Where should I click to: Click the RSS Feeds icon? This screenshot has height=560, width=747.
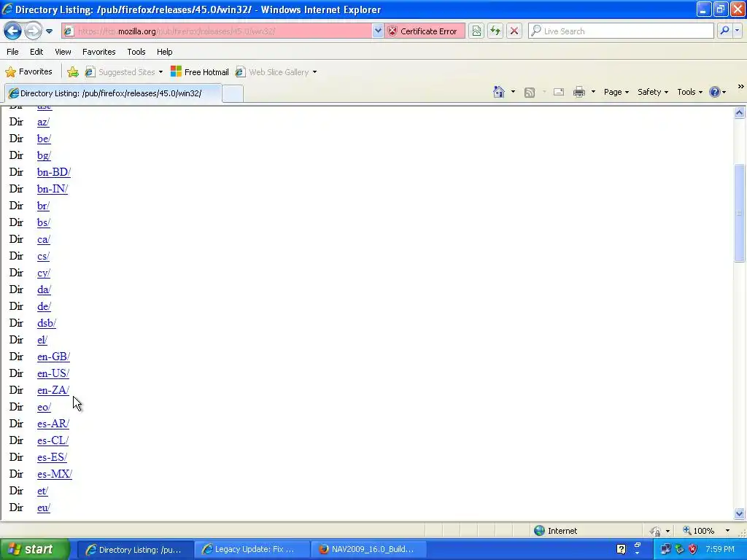[x=530, y=92]
